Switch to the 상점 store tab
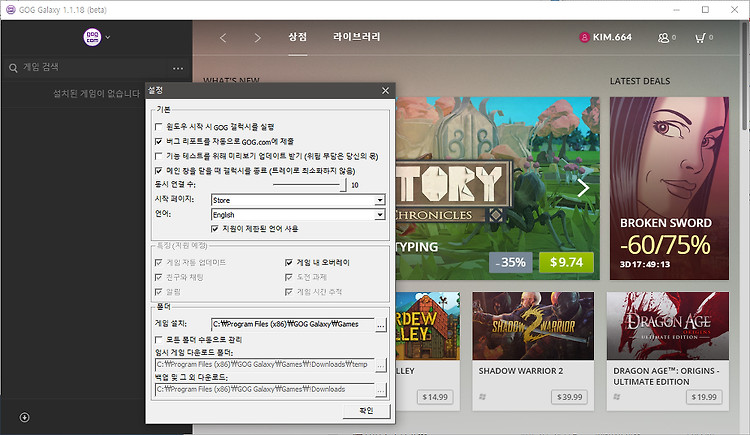 [x=298, y=37]
